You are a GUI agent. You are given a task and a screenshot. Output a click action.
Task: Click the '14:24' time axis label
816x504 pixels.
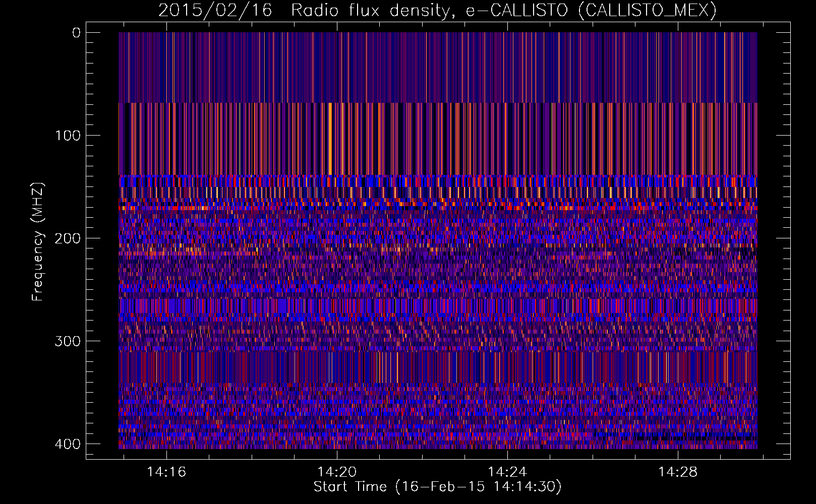[507, 472]
